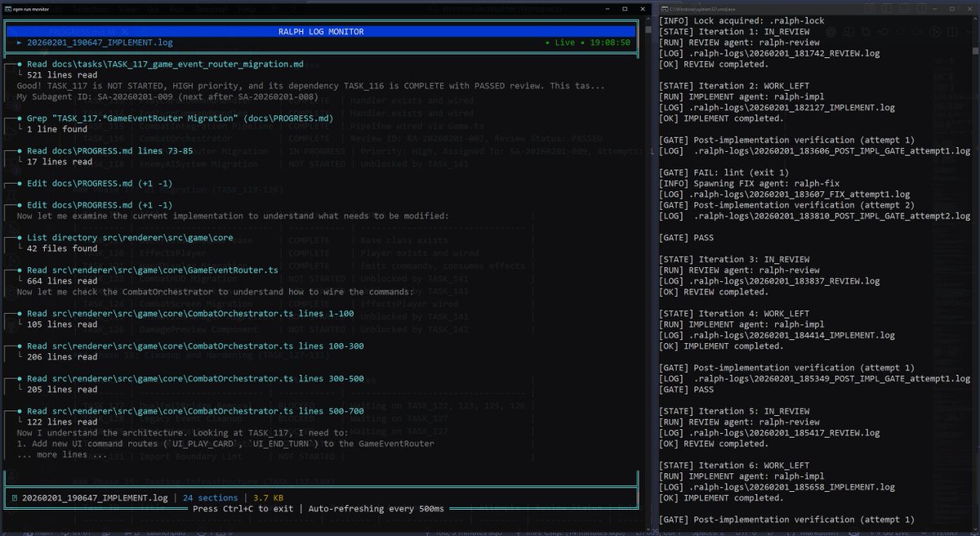The width and height of the screenshot is (980, 536).
Task: Click the 20260201_182127_IMPLEMENT.log line in cmd window
Action: (777, 107)
